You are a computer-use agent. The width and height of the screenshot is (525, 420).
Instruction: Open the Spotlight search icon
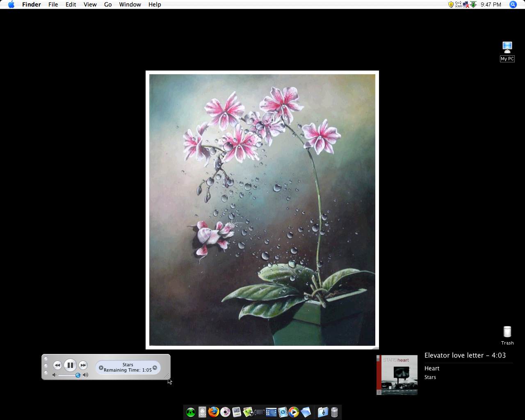tap(513, 5)
